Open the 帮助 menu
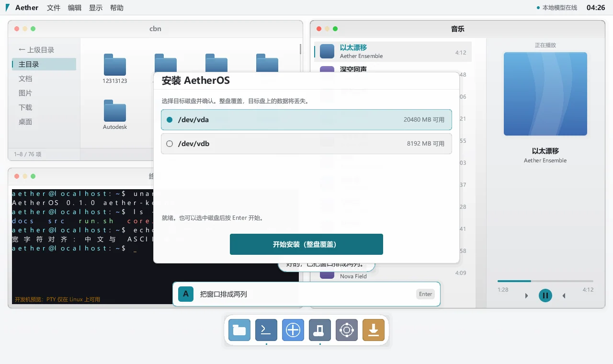Image resolution: width=613 pixels, height=364 pixels. (117, 8)
